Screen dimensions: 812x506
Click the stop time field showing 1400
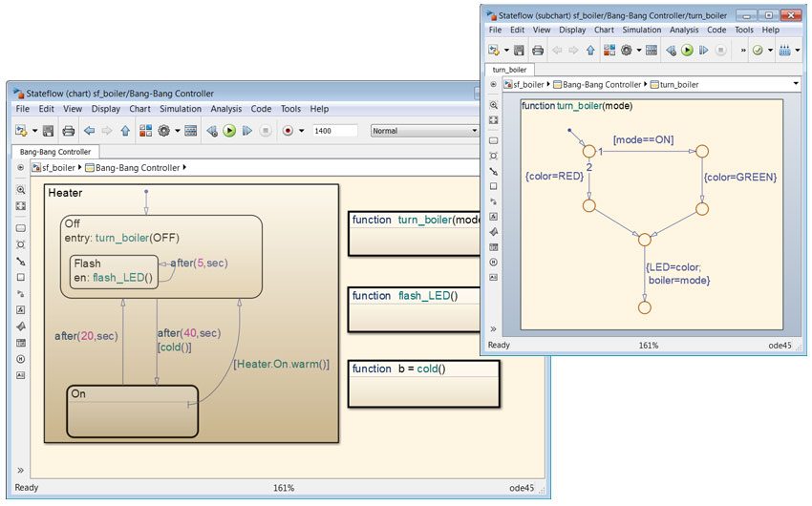pos(334,131)
